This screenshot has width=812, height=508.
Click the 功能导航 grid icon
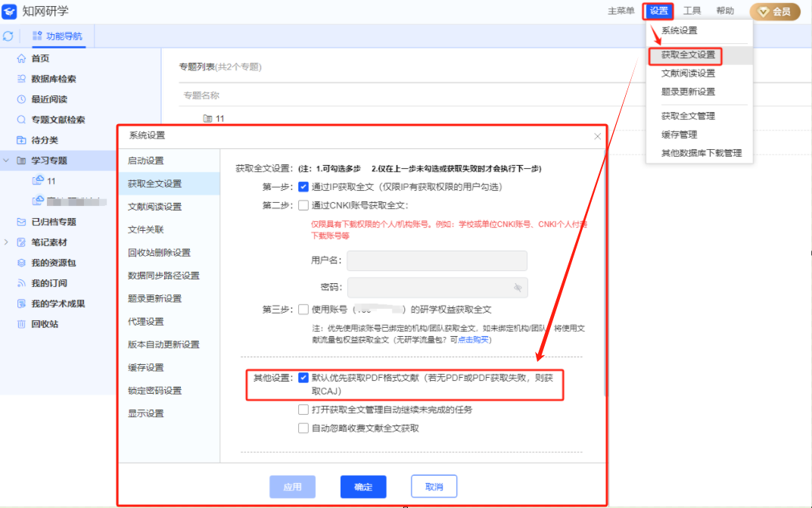37,36
